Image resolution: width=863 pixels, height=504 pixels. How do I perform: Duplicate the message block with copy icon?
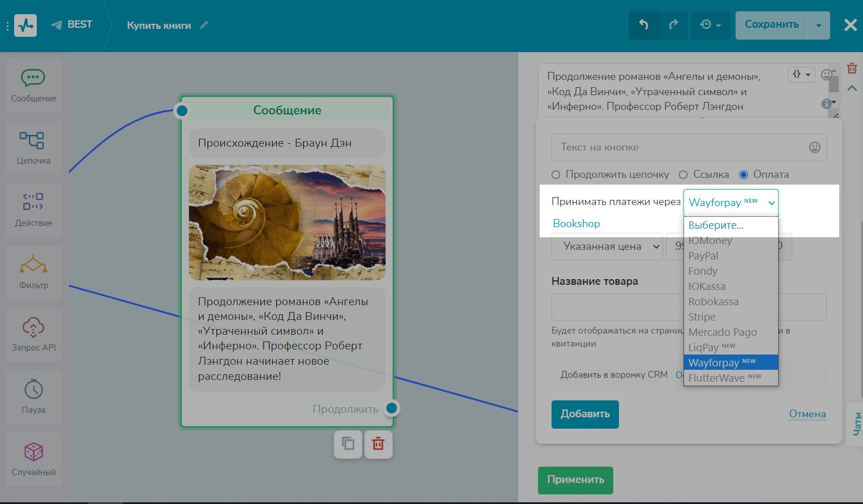pyautogui.click(x=348, y=444)
